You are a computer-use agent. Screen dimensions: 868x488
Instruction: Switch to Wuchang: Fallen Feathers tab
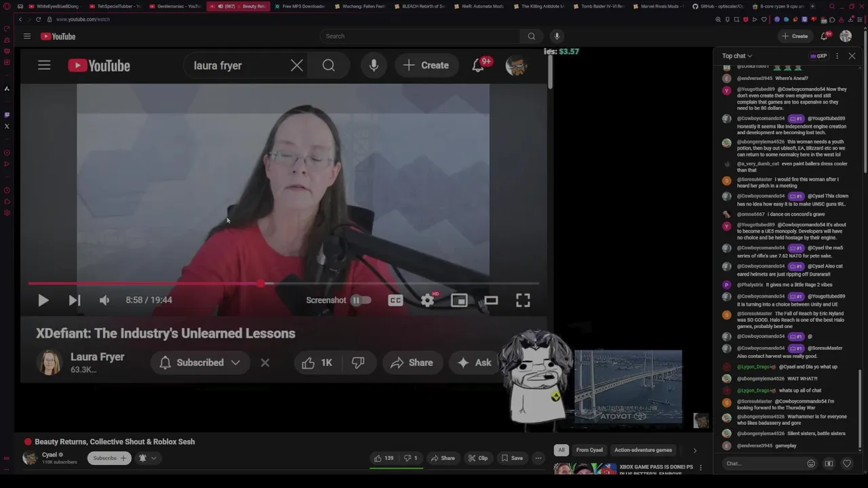coord(359,6)
